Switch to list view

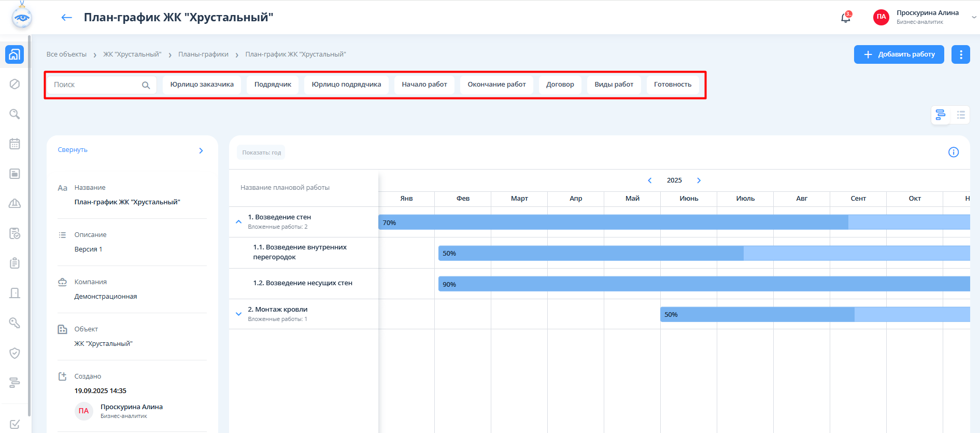pyautogui.click(x=960, y=115)
